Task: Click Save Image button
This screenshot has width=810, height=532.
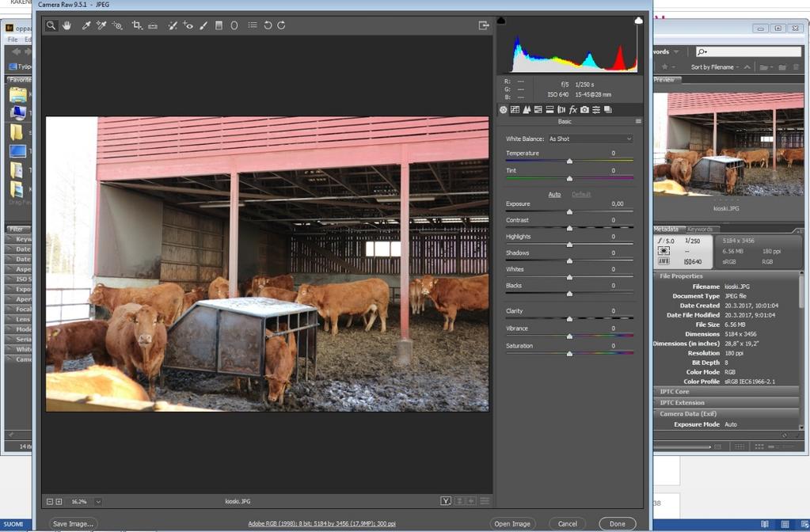Action: click(74, 524)
